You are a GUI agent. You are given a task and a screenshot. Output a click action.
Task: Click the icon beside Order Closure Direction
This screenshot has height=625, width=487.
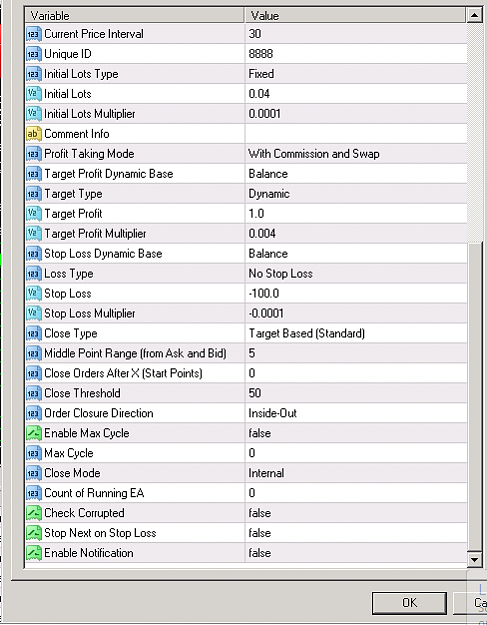tap(34, 413)
